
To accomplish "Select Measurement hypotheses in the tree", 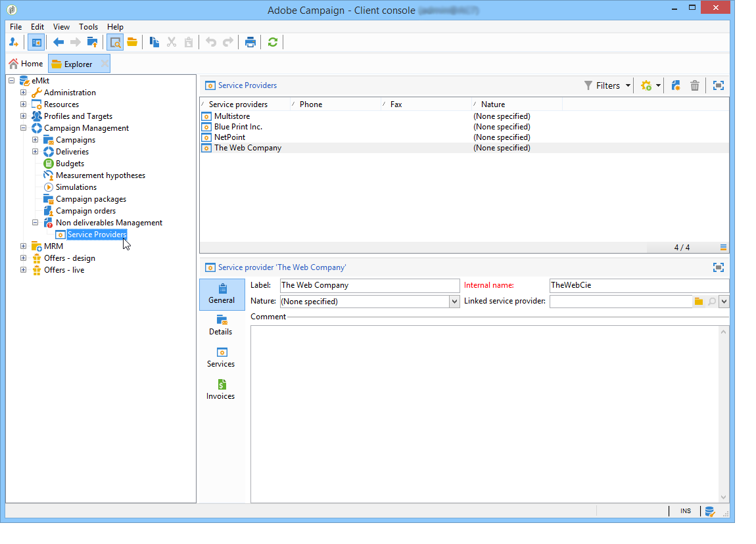I will pos(101,175).
